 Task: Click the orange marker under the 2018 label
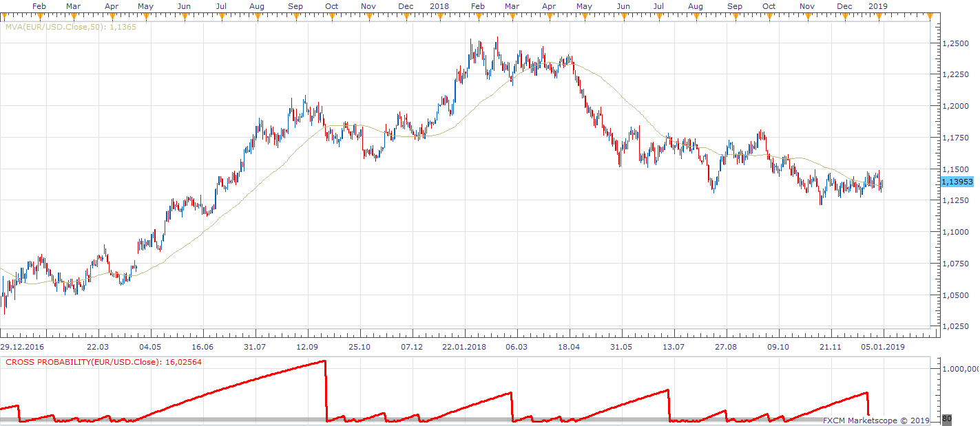[x=439, y=17]
